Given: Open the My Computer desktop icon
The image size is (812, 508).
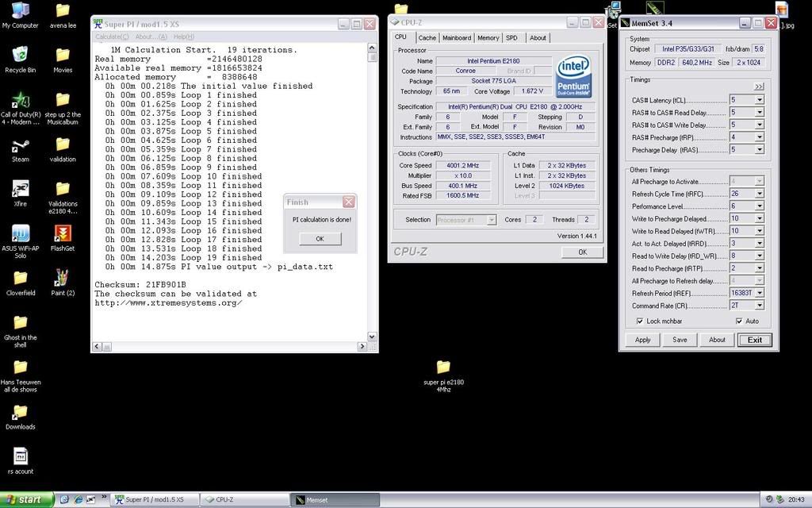Looking at the screenshot, I should [x=20, y=10].
